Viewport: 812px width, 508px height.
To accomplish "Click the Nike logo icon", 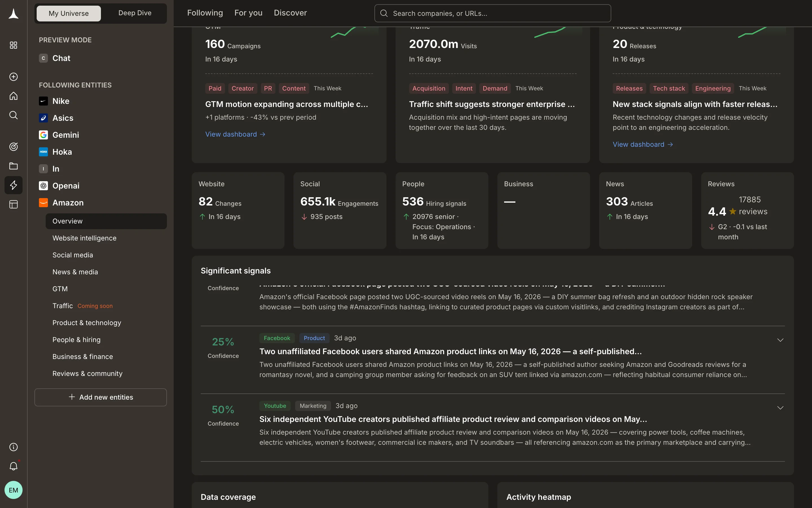I will [x=43, y=101].
